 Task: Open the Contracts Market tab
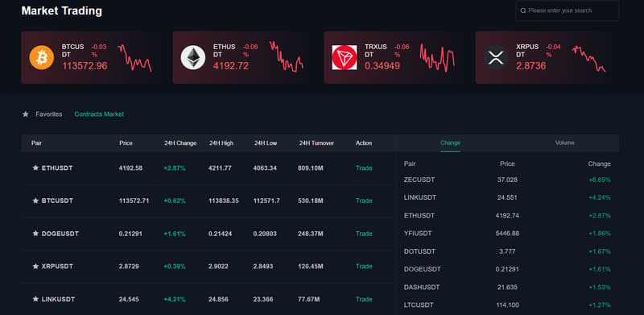[99, 114]
